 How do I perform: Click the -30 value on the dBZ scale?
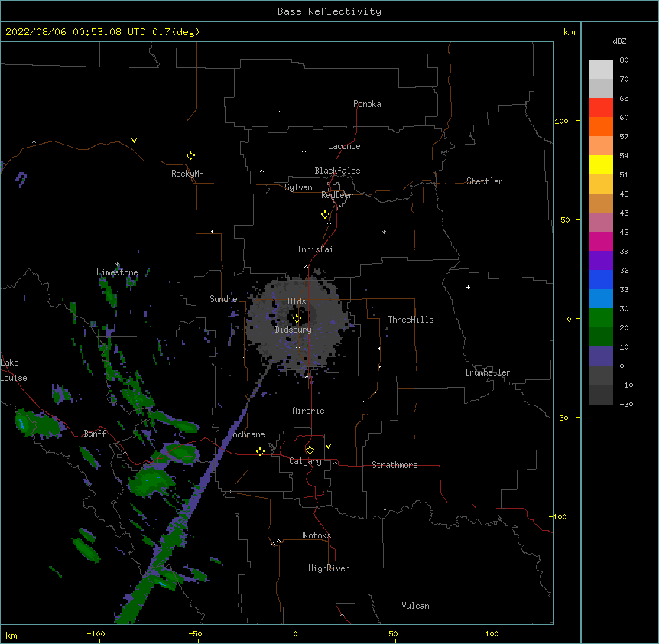tap(626, 404)
